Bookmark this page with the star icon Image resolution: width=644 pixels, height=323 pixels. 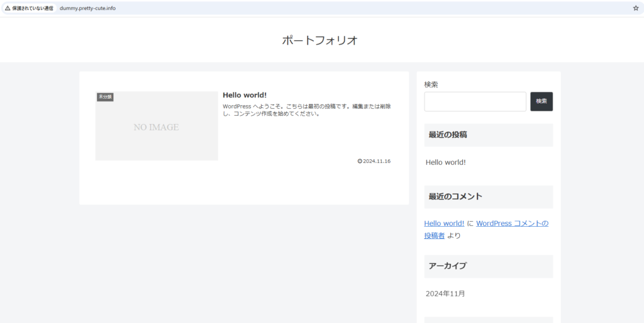click(636, 8)
